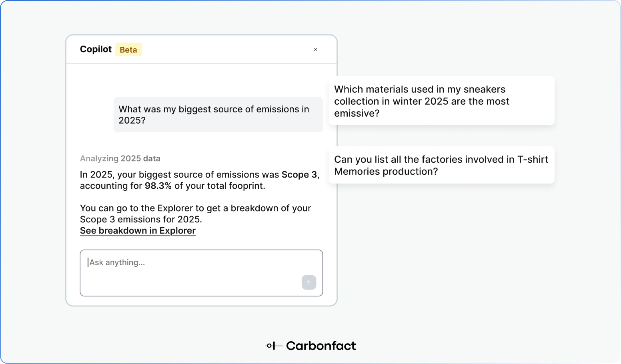The height and width of the screenshot is (364, 621).
Task: Click the Carbonfact logo
Action: coord(311,346)
